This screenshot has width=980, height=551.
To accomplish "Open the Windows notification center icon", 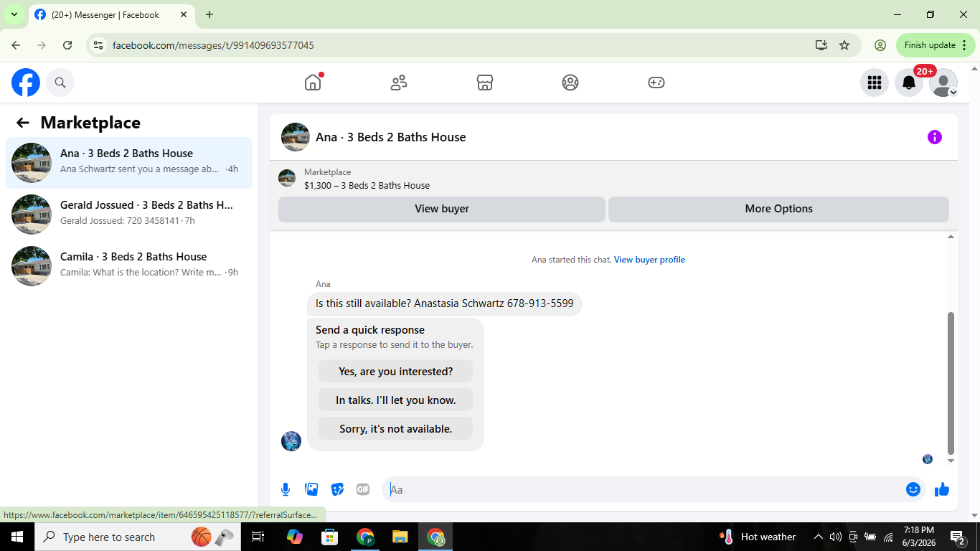I will pos(958,537).
